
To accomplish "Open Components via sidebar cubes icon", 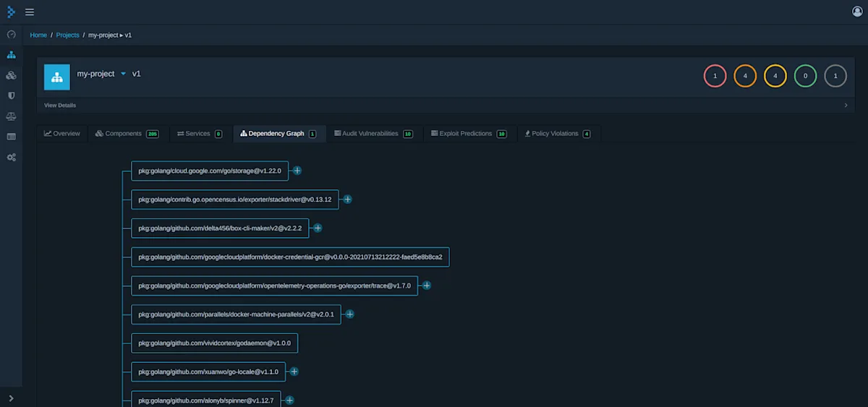I will (x=11, y=75).
